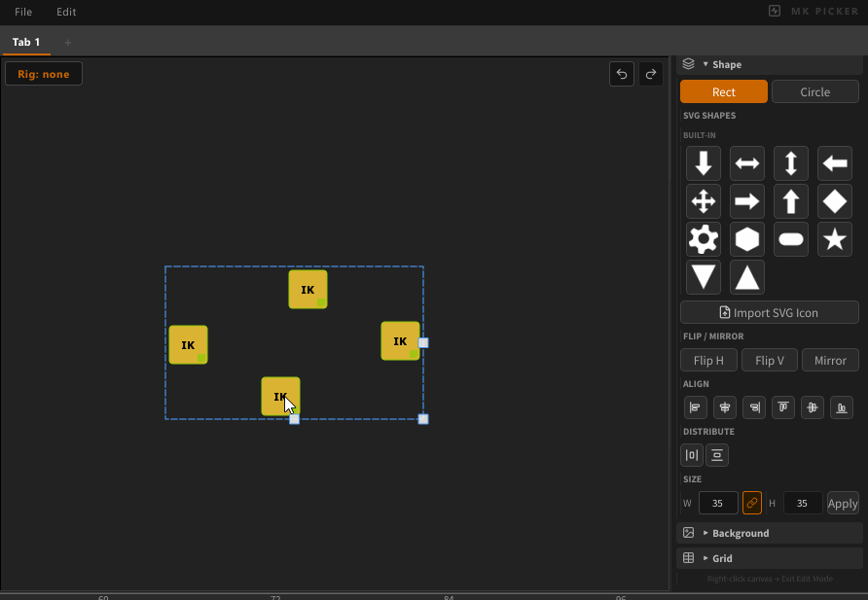
Task: Click the MK Picker logo icon
Action: click(x=775, y=11)
